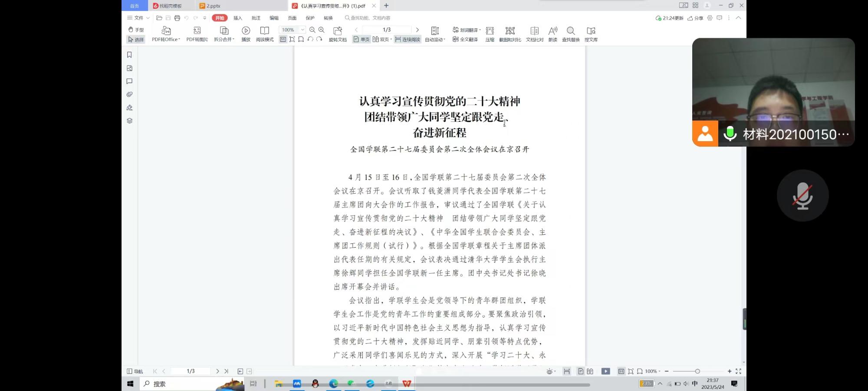Screen dimensions: 868x391
Task: Click the 旋转文档 rotate document icon
Action: (337, 30)
